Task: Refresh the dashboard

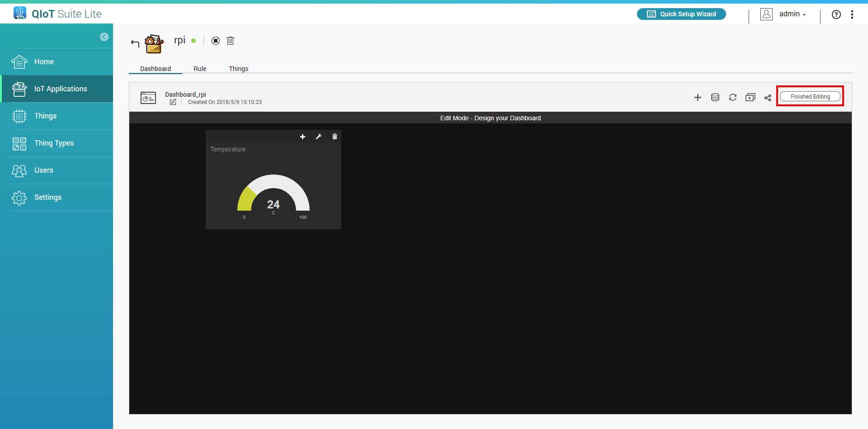Action: (x=732, y=98)
